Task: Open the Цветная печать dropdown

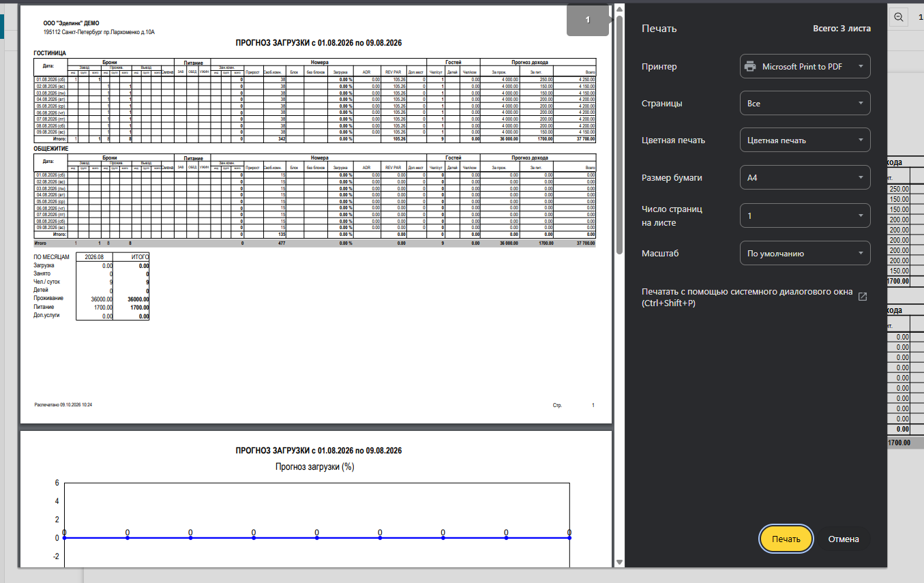Action: [805, 140]
